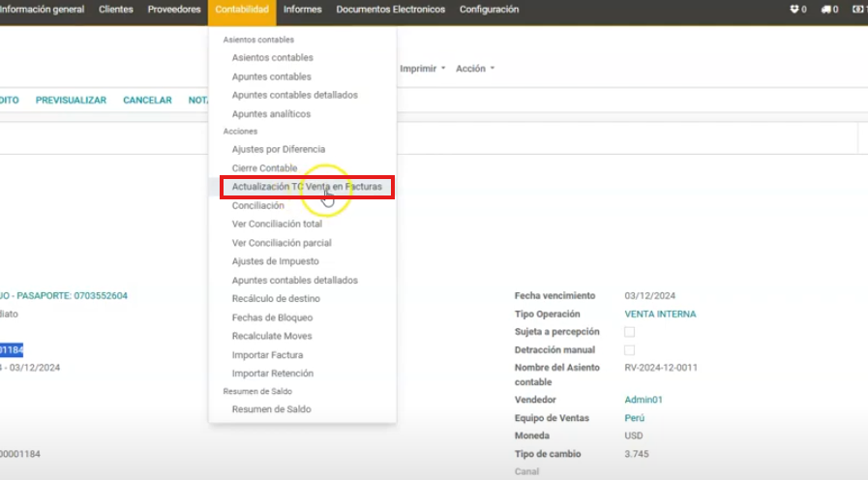The width and height of the screenshot is (868, 480).
Task: Toggle the Sujeta a percepción checkbox
Action: [x=629, y=332]
